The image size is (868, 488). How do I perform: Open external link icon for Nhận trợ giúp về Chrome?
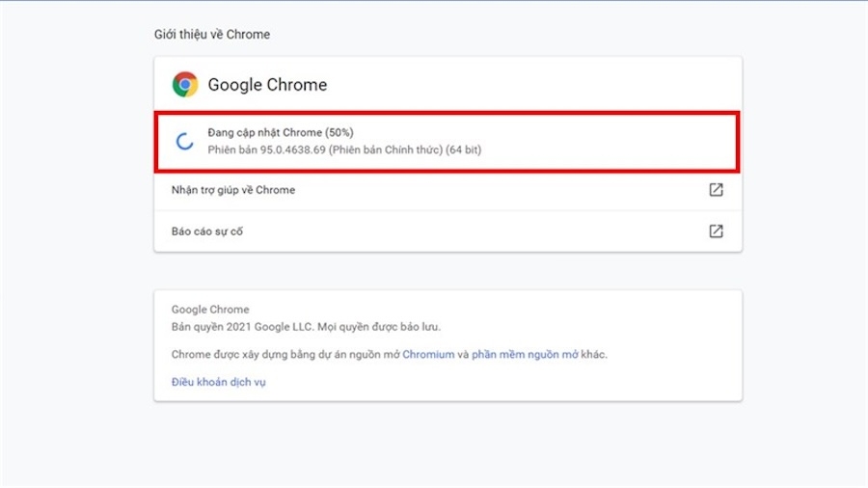pos(716,190)
